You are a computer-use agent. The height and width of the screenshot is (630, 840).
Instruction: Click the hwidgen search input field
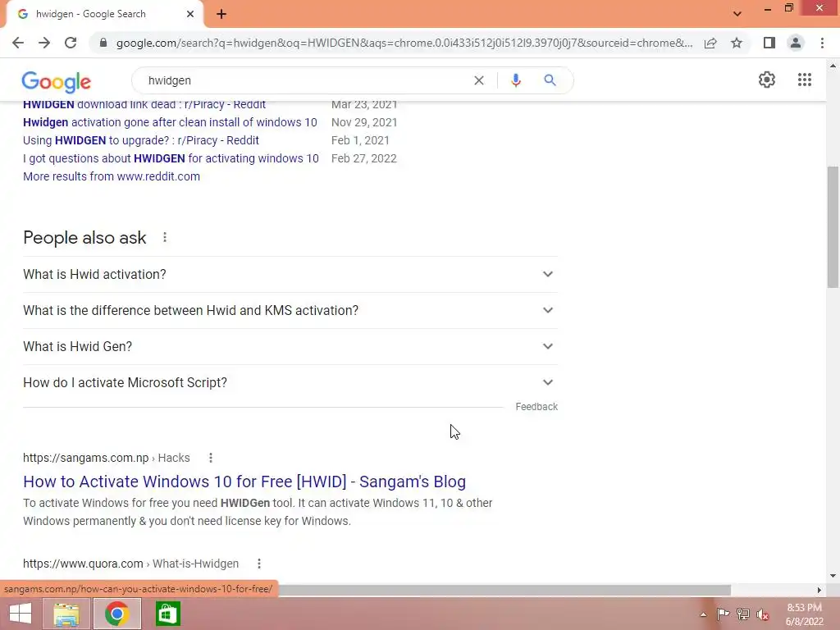pyautogui.click(x=305, y=80)
